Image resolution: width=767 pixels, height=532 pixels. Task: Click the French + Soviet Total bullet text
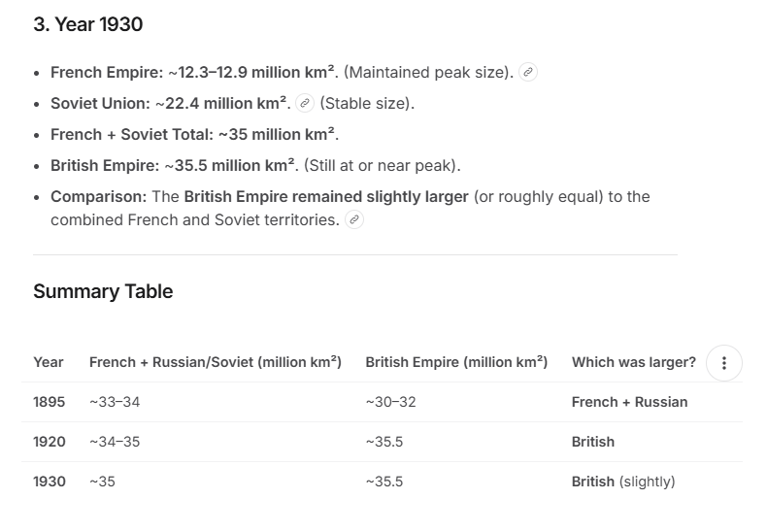(195, 135)
